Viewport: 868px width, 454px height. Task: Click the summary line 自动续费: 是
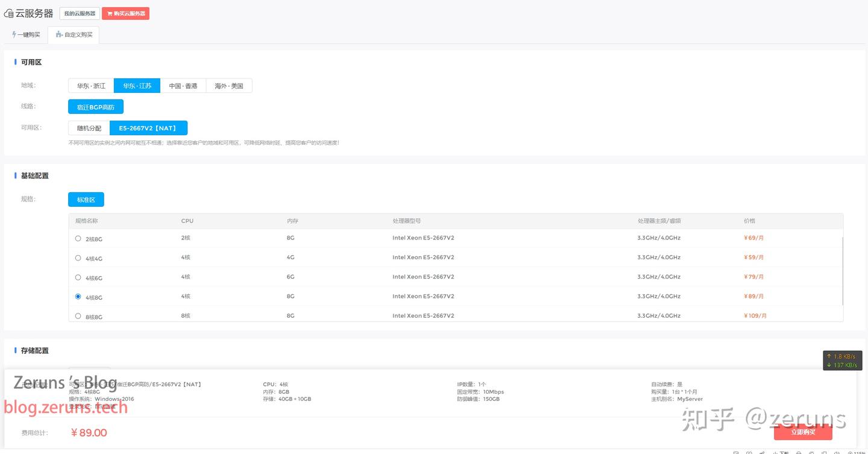coord(667,384)
